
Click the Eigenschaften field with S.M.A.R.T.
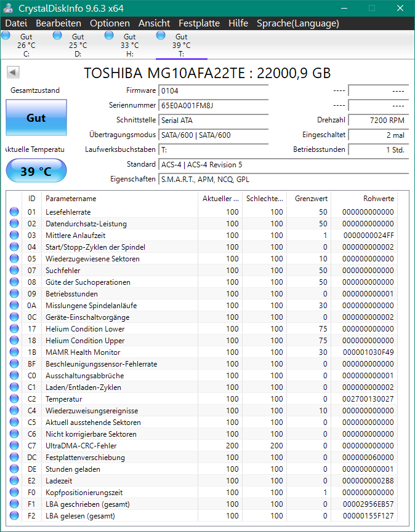(284, 179)
